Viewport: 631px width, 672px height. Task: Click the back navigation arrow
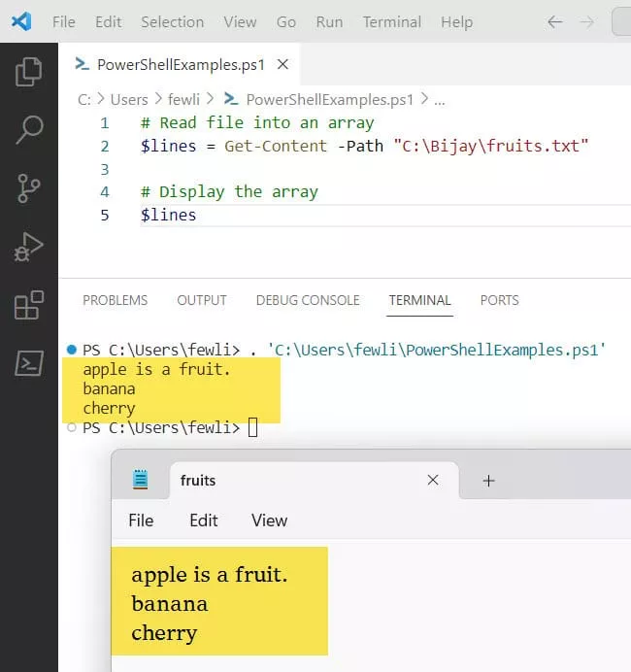555,21
